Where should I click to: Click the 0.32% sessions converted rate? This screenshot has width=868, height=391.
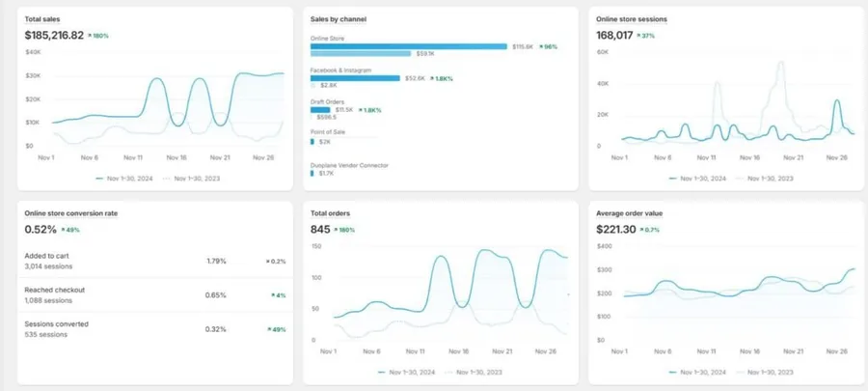click(216, 329)
